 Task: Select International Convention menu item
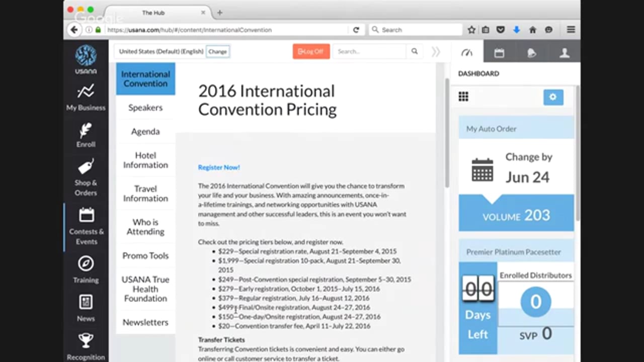[145, 79]
